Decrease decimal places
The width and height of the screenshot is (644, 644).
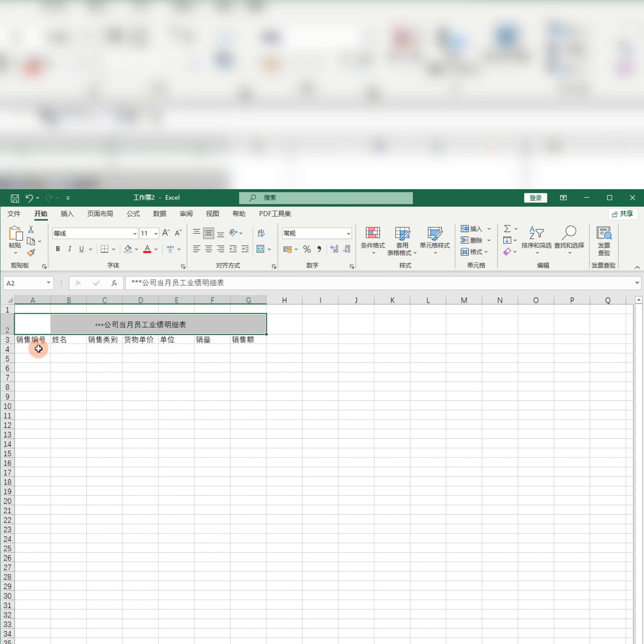click(x=347, y=249)
